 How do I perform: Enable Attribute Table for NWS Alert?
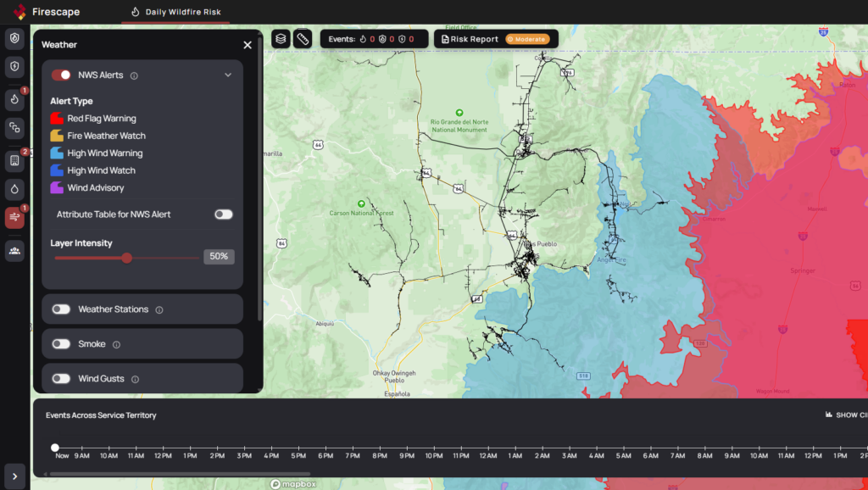223,214
